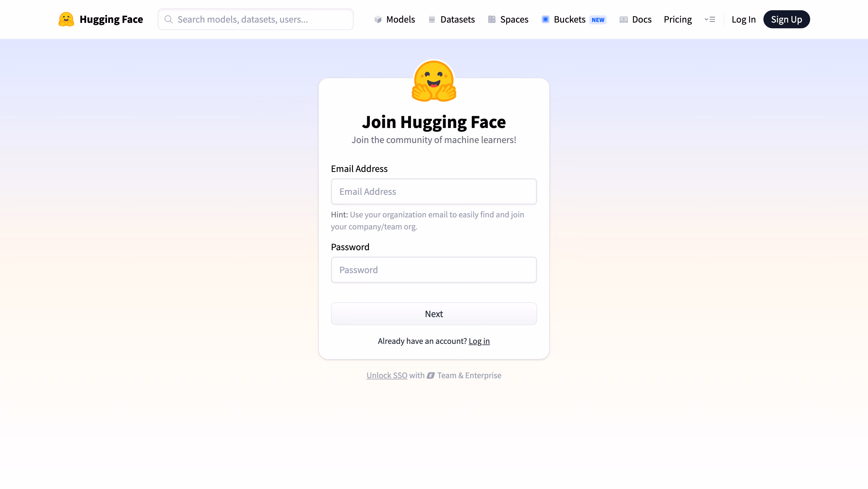The height and width of the screenshot is (489, 868).
Task: Click the Next button
Action: tap(434, 314)
